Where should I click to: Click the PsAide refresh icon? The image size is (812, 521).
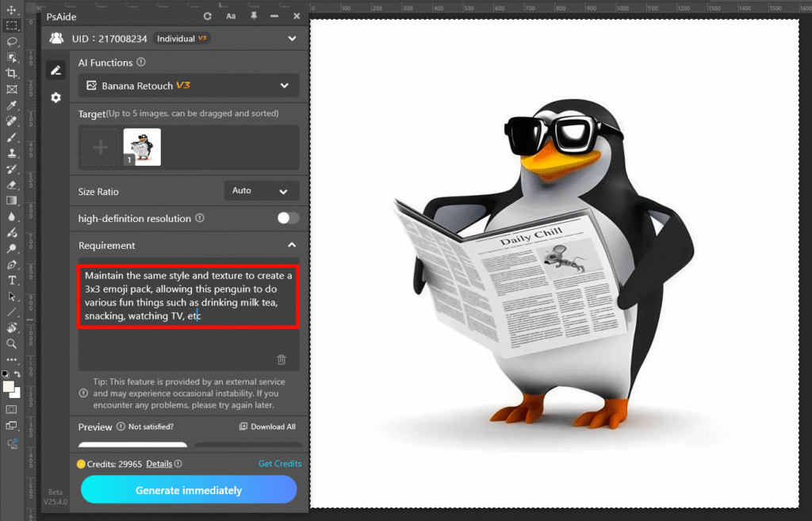[208, 16]
